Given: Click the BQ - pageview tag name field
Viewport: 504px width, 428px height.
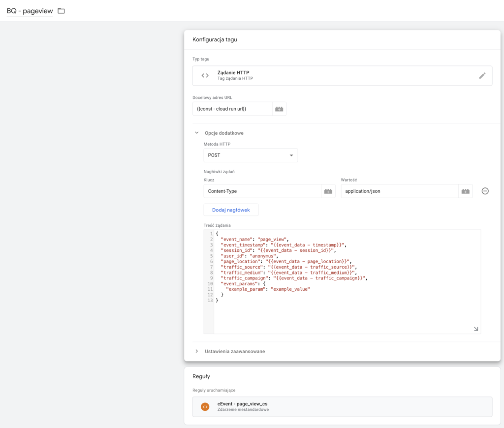Looking at the screenshot, I should pyautogui.click(x=30, y=11).
